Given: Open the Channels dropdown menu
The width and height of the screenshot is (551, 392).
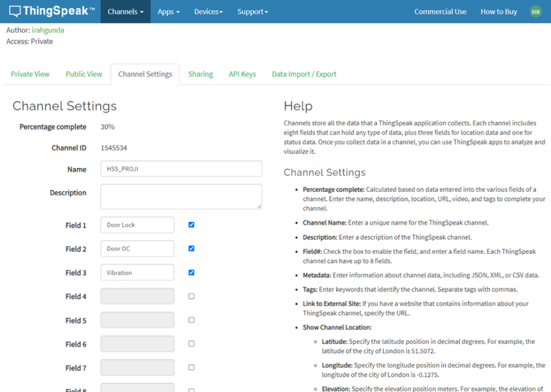Looking at the screenshot, I should pyautogui.click(x=125, y=12).
